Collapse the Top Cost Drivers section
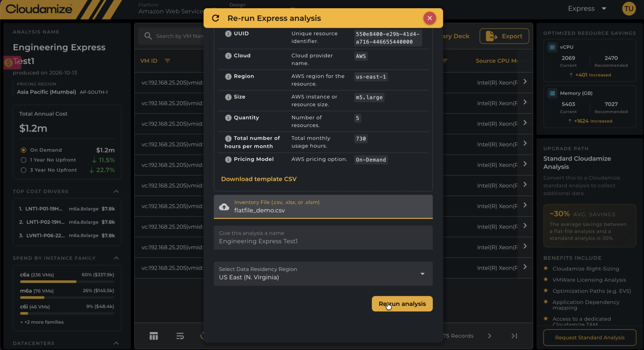The width and height of the screenshot is (644, 350). point(116,191)
